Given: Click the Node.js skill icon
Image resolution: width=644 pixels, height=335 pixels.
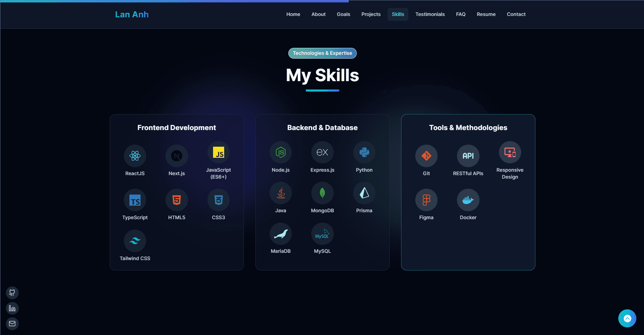Looking at the screenshot, I should click(281, 152).
